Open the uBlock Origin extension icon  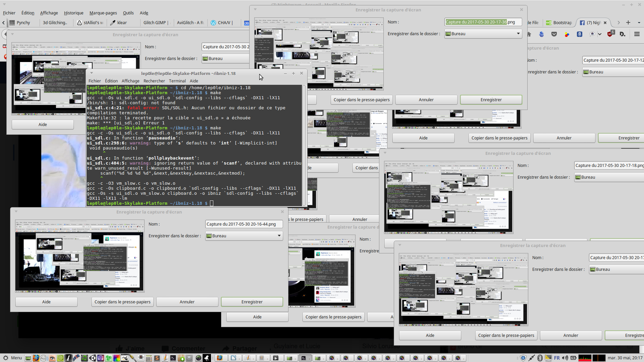tap(610, 34)
